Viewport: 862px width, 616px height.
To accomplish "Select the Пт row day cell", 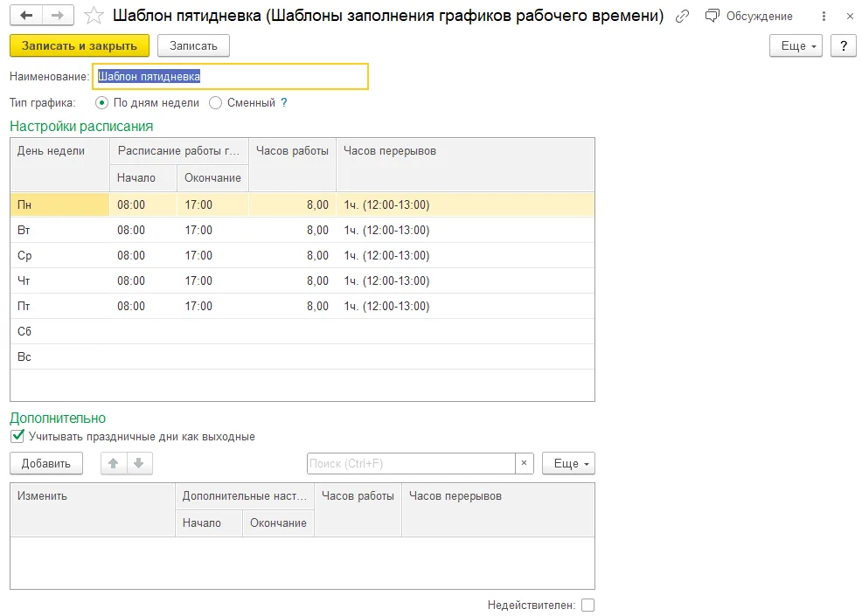I will coord(60,306).
